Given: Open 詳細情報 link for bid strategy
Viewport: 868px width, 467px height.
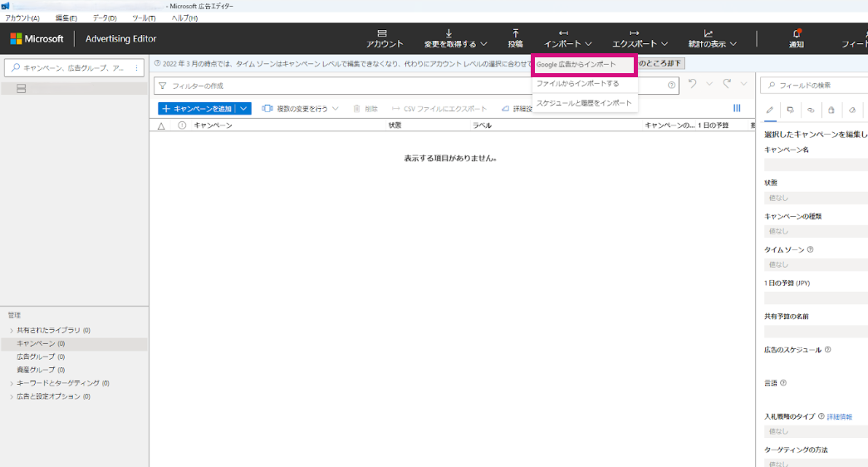Looking at the screenshot, I should pos(840,416).
